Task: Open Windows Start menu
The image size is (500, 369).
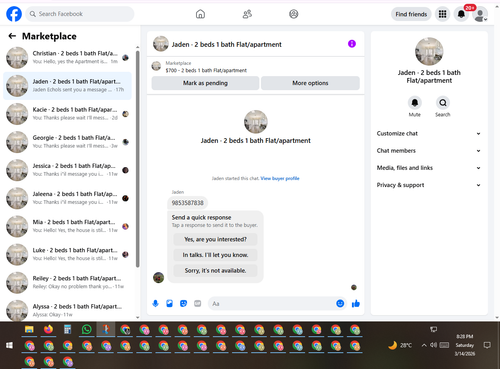Action: (9, 345)
